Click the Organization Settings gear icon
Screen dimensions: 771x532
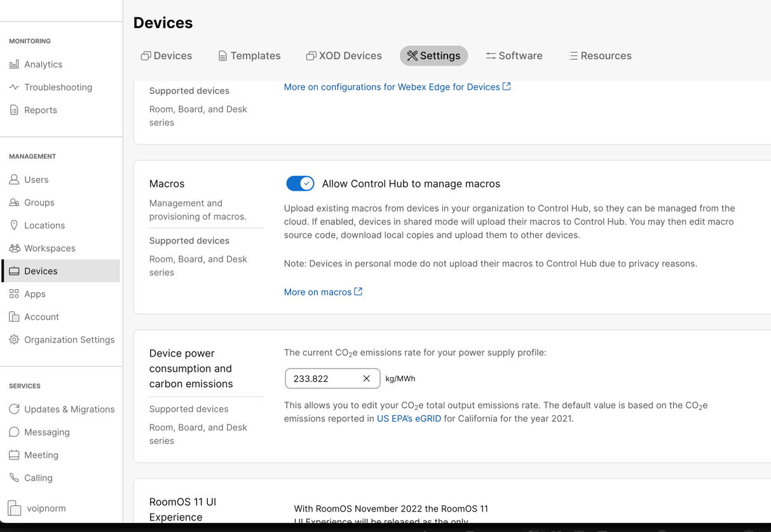14,340
